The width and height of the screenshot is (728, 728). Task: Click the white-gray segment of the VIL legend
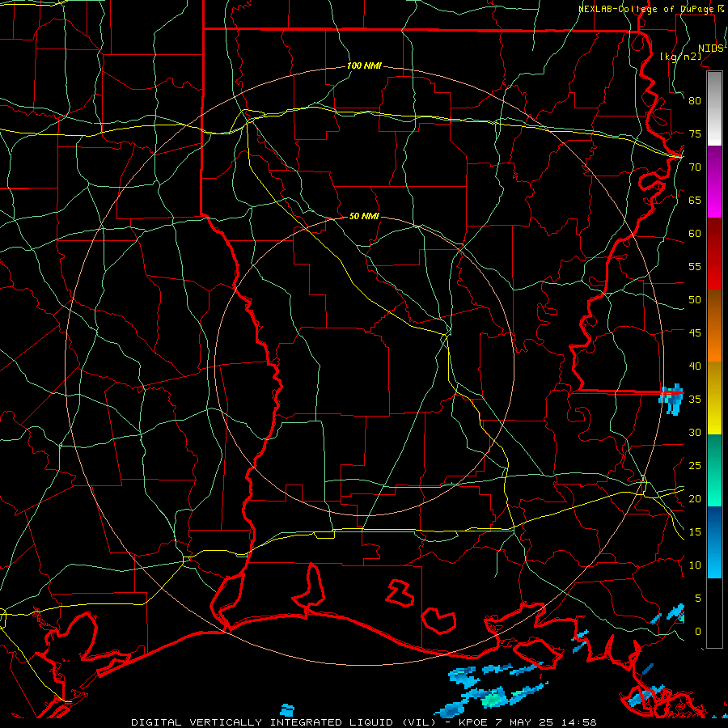(x=714, y=108)
